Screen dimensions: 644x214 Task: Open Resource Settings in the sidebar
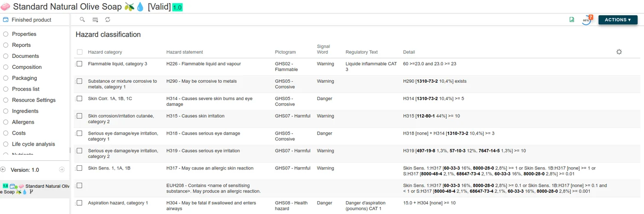34,100
